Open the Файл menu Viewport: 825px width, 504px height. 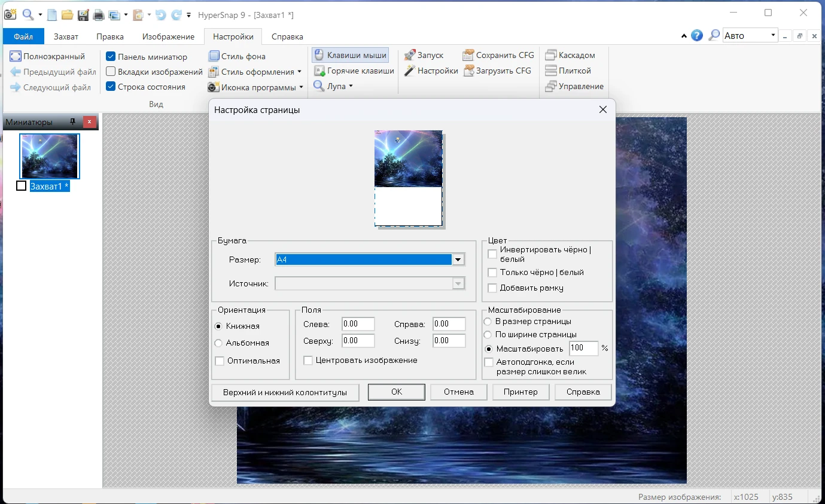point(23,36)
